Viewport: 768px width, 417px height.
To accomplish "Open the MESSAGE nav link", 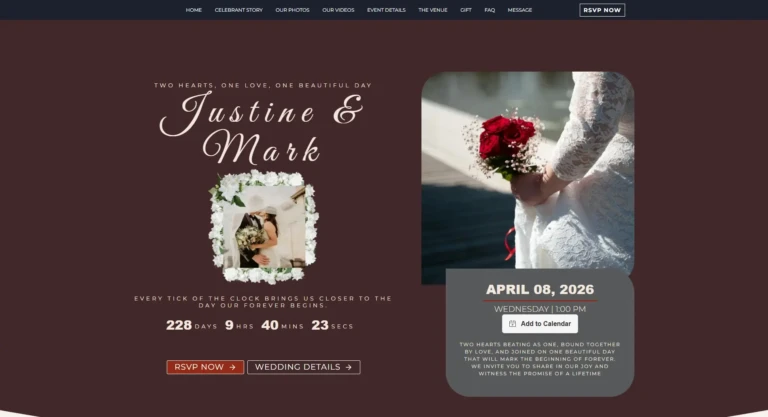I will (x=520, y=10).
